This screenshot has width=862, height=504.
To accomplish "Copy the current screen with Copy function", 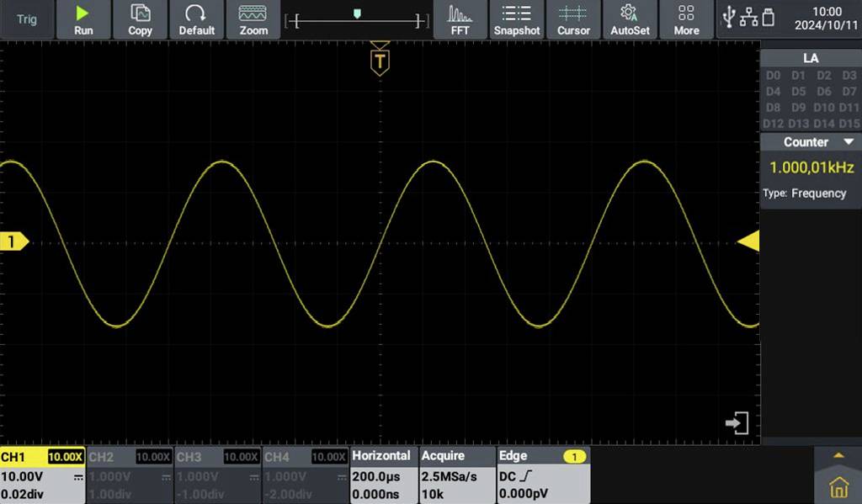I will pos(140,19).
